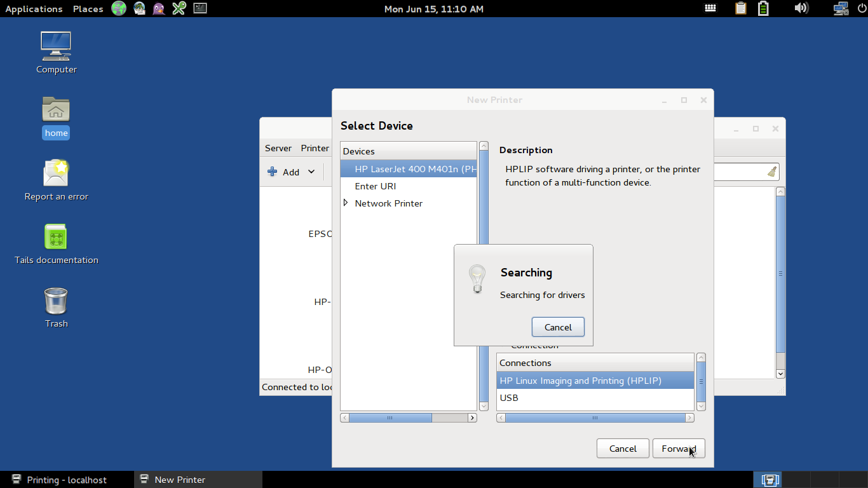Select Enter URI in Devices list
The width and height of the screenshot is (868, 488).
click(x=409, y=186)
